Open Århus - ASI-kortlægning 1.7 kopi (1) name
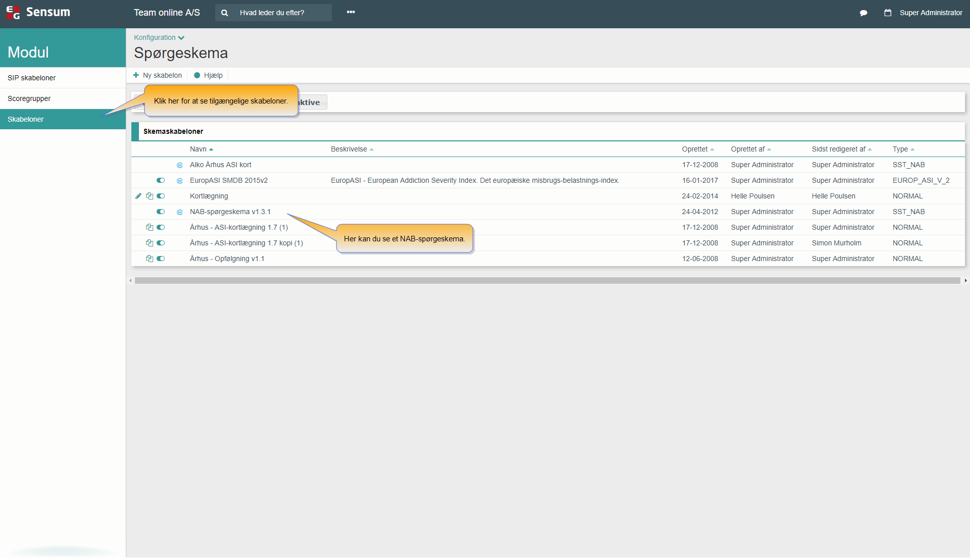This screenshot has width=970, height=560. [x=247, y=243]
